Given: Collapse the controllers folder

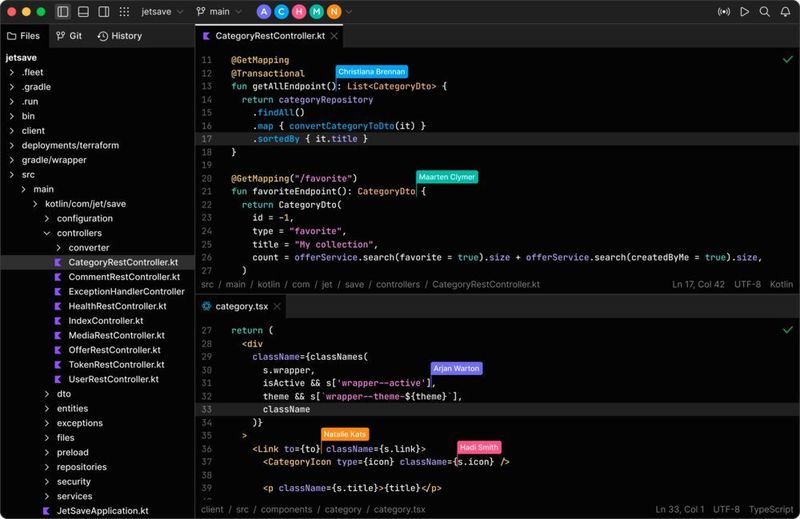Looking at the screenshot, I should click(47, 233).
